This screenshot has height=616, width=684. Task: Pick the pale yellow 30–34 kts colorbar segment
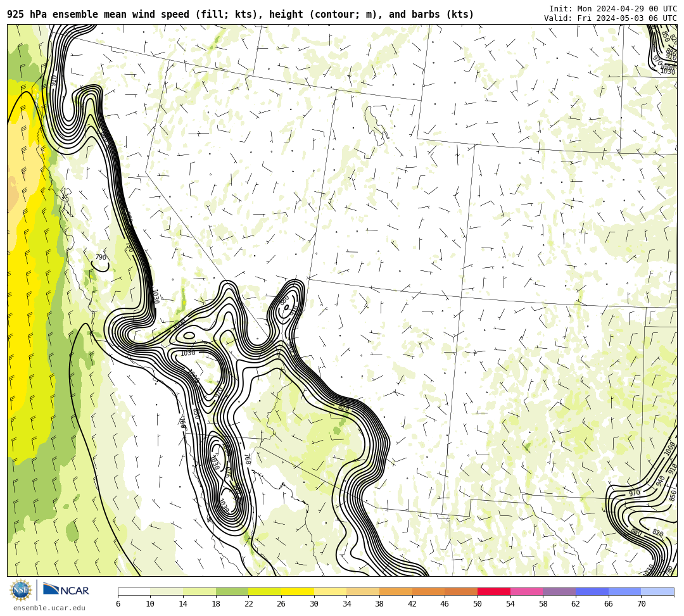(330, 591)
